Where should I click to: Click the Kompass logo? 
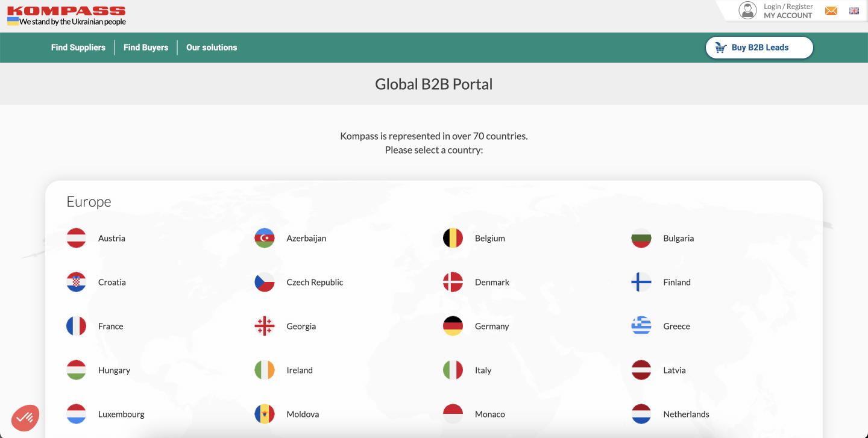click(x=66, y=11)
